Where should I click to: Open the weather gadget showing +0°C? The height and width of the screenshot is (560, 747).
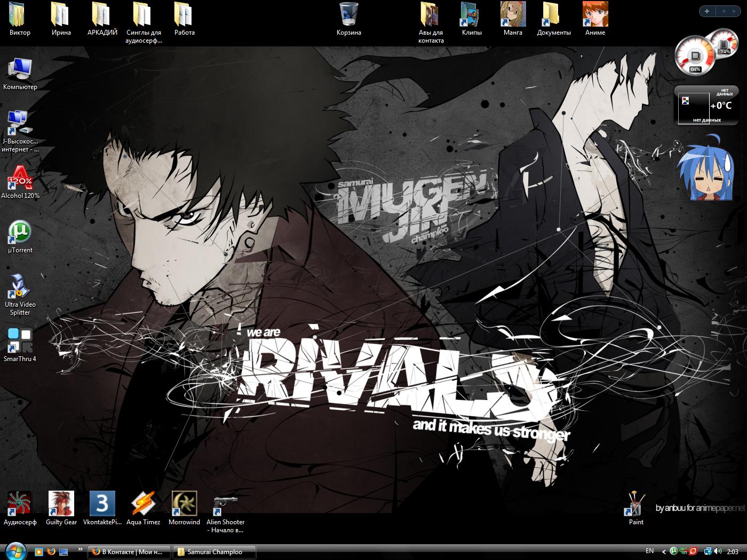pyautogui.click(x=706, y=106)
